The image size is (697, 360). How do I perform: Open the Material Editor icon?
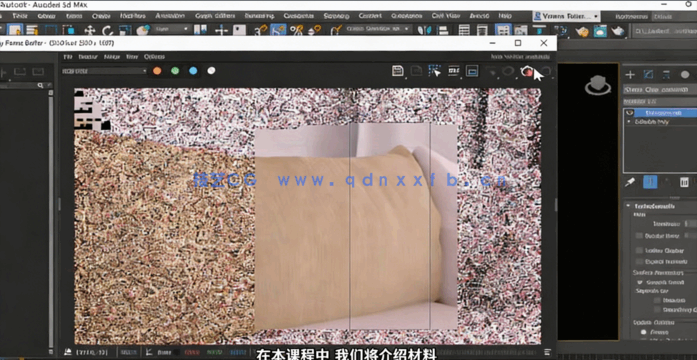[x=561, y=30]
